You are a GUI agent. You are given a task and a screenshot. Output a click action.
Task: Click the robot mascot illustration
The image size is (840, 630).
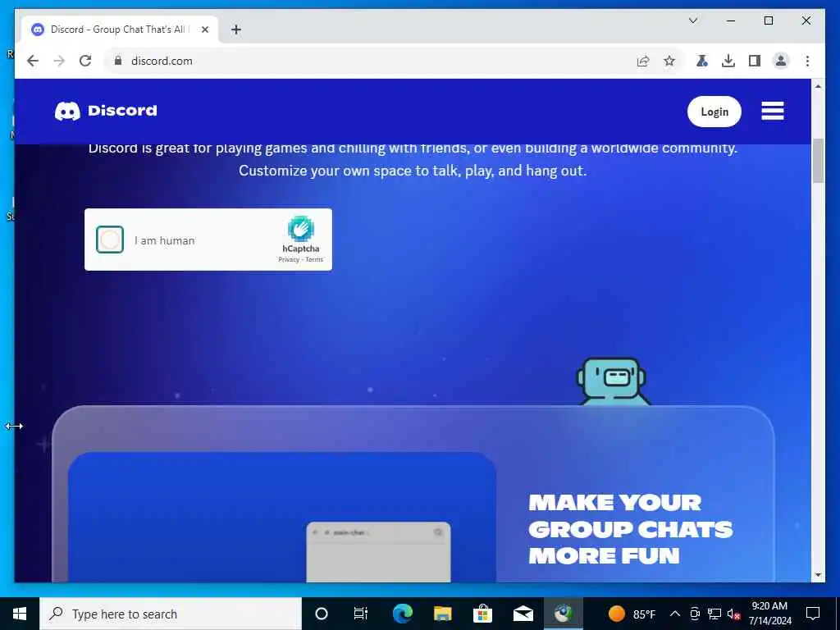612,381
